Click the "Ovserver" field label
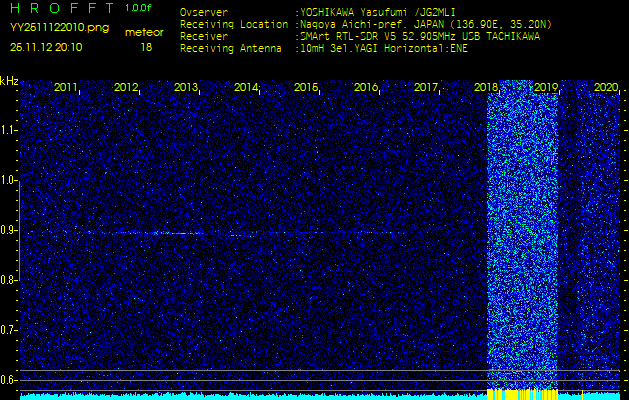Viewport: 629px width, 400px height. (204, 13)
